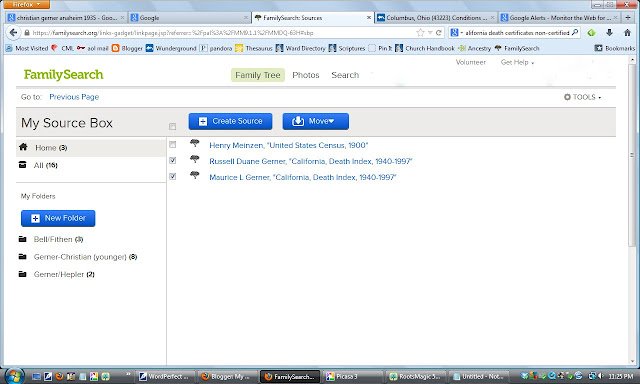Switch to the Family Tree tab
The height and width of the screenshot is (384, 640).
pos(258,75)
